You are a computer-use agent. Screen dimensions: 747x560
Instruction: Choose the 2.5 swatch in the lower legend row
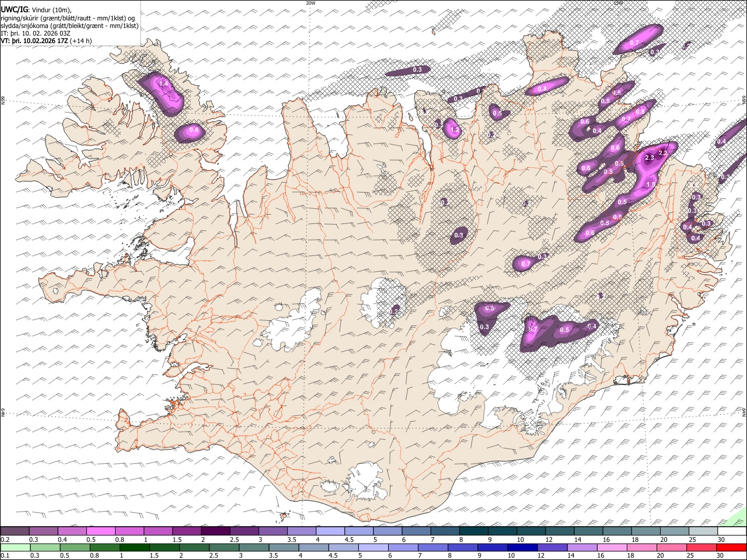tap(224, 548)
